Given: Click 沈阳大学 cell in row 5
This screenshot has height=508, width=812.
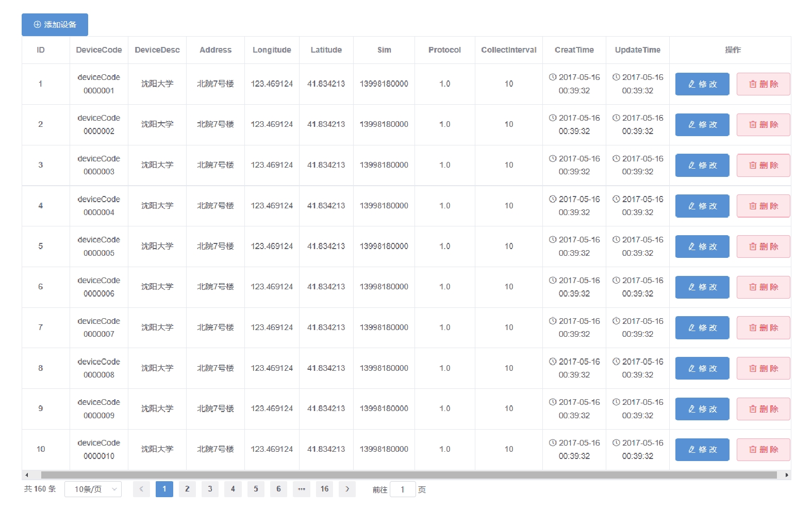Looking at the screenshot, I should (x=157, y=247).
